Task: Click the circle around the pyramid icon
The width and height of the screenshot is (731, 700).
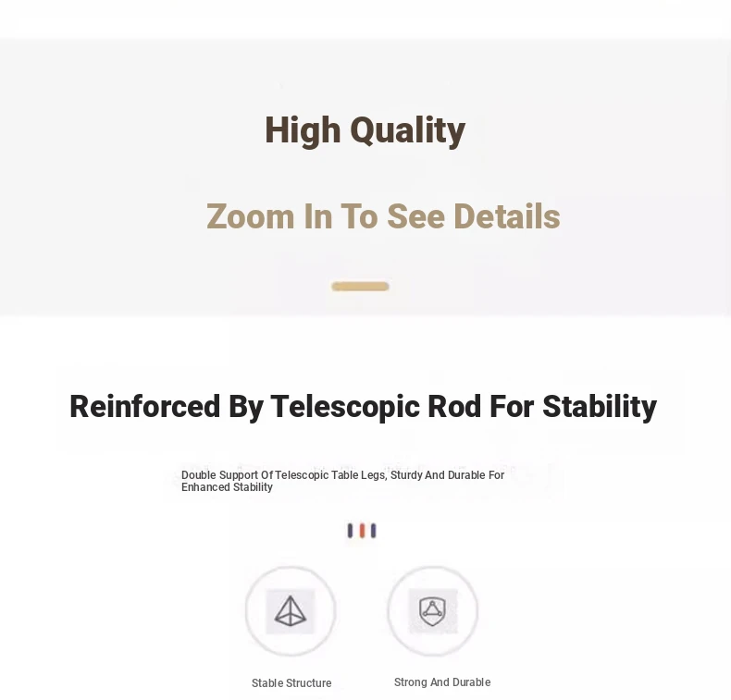Action: point(291,611)
